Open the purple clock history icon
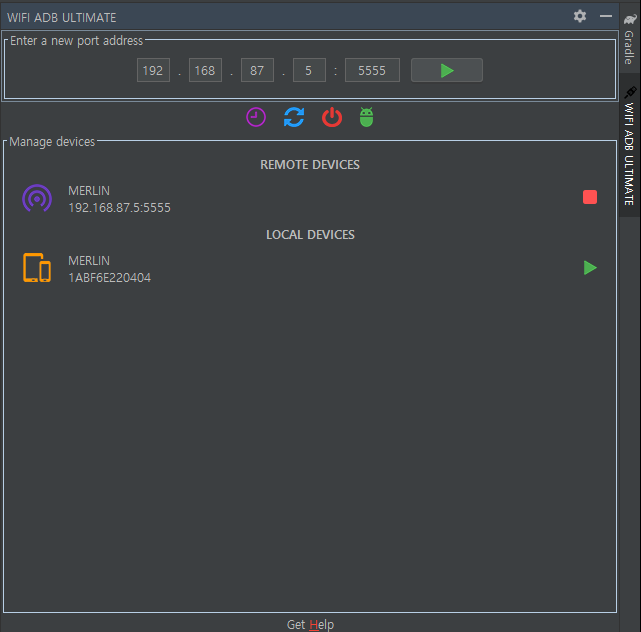This screenshot has height=632, width=641. click(256, 117)
